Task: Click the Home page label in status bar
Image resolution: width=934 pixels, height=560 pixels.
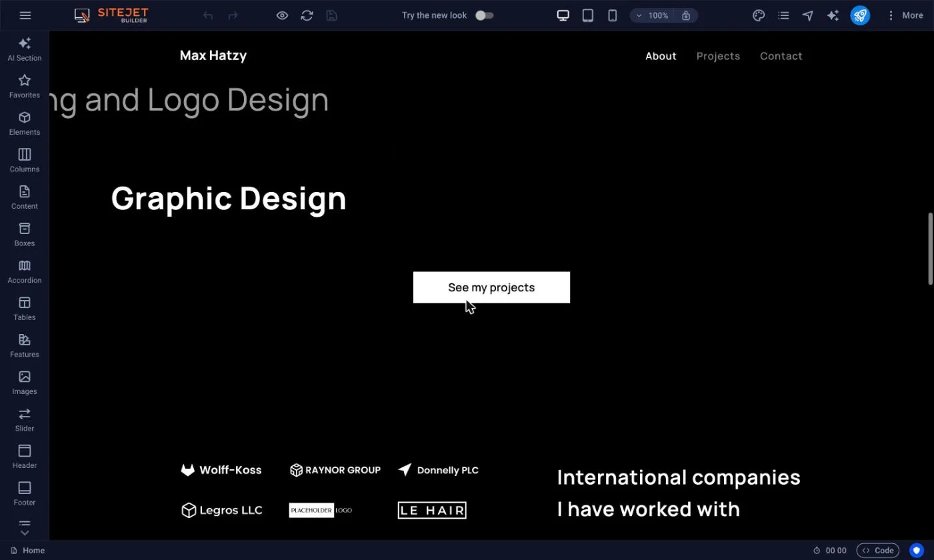Action: pyautogui.click(x=33, y=551)
